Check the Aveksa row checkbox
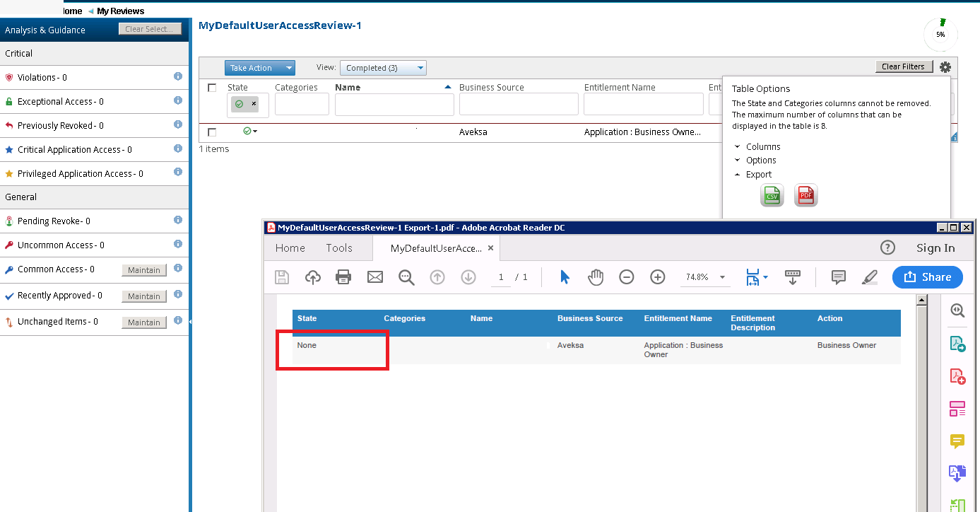The image size is (980, 512). (x=212, y=132)
